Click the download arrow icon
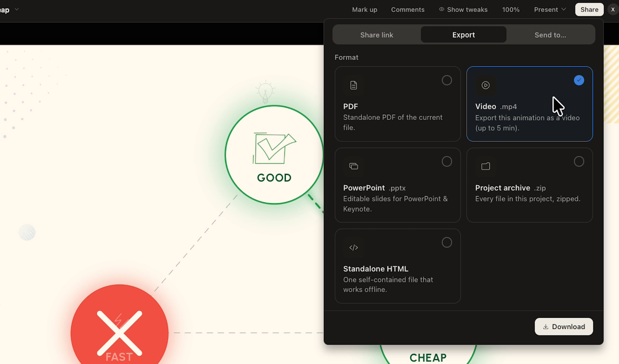This screenshot has width=619, height=364. (x=546, y=327)
